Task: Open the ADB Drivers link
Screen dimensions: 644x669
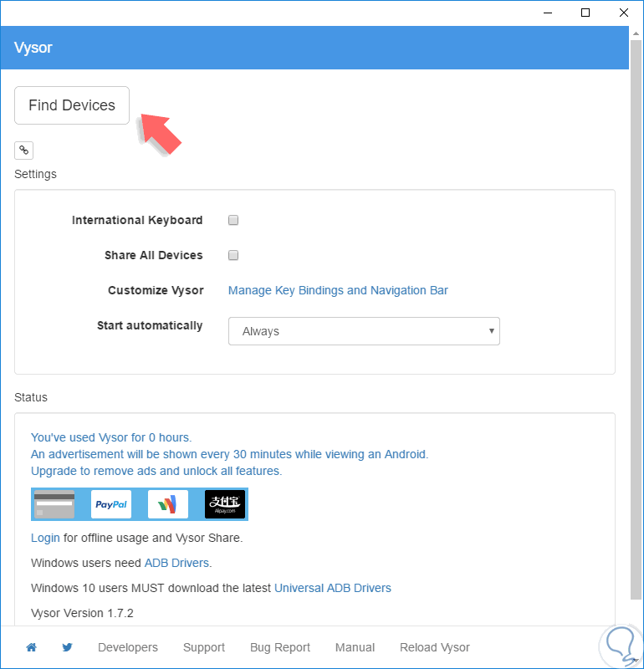Action: pyautogui.click(x=176, y=563)
